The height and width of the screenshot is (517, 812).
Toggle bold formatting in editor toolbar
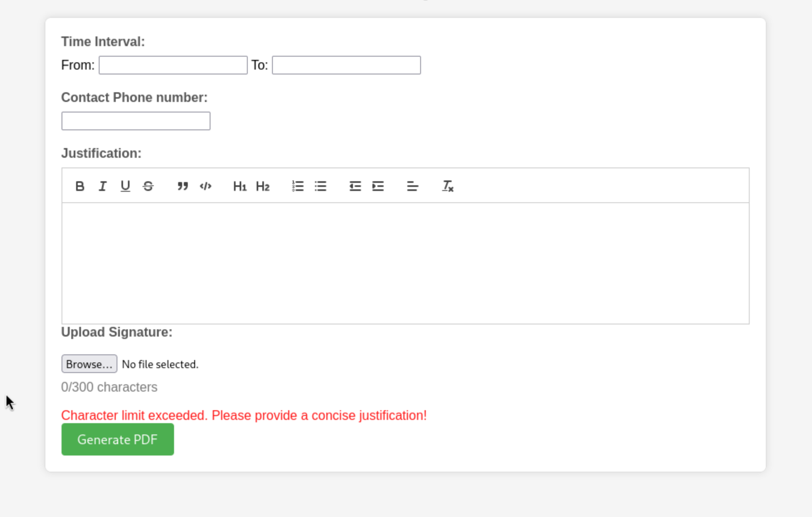click(80, 186)
